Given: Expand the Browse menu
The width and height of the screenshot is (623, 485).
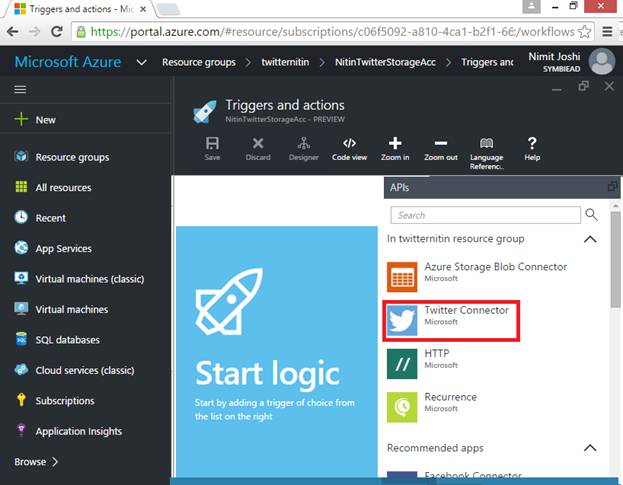Looking at the screenshot, I should click(x=36, y=462).
